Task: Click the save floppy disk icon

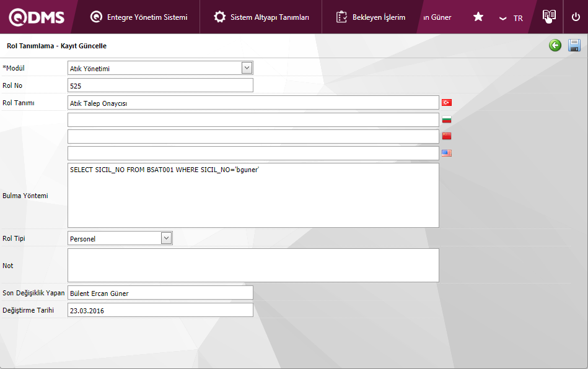Action: tap(574, 45)
